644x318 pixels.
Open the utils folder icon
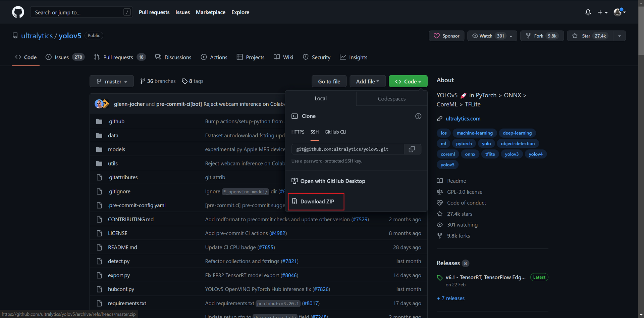point(99,164)
